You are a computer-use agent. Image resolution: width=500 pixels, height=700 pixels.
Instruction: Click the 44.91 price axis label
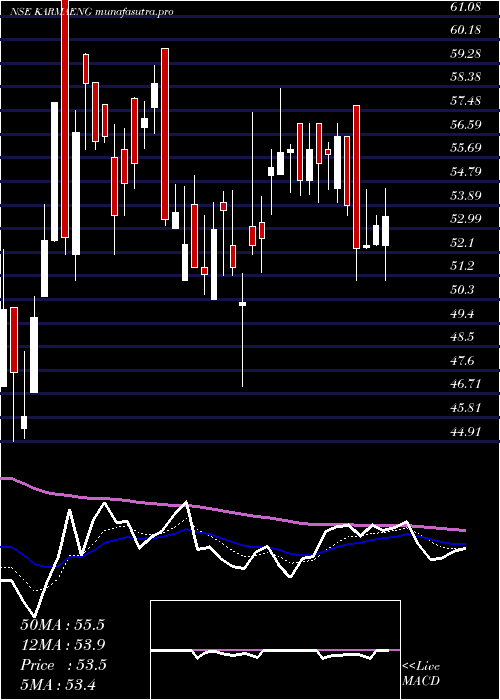click(464, 431)
